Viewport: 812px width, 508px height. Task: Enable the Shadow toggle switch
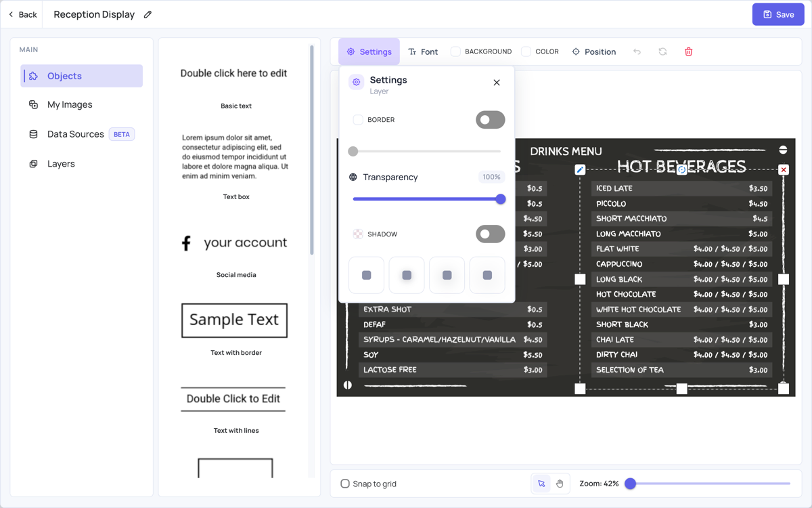pos(490,234)
